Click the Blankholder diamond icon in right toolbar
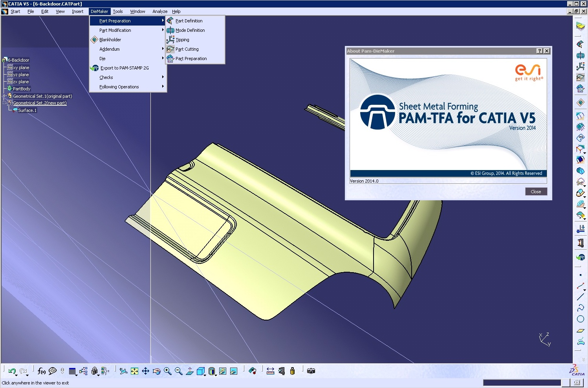Viewport: 588px width, 388px height. [580, 102]
